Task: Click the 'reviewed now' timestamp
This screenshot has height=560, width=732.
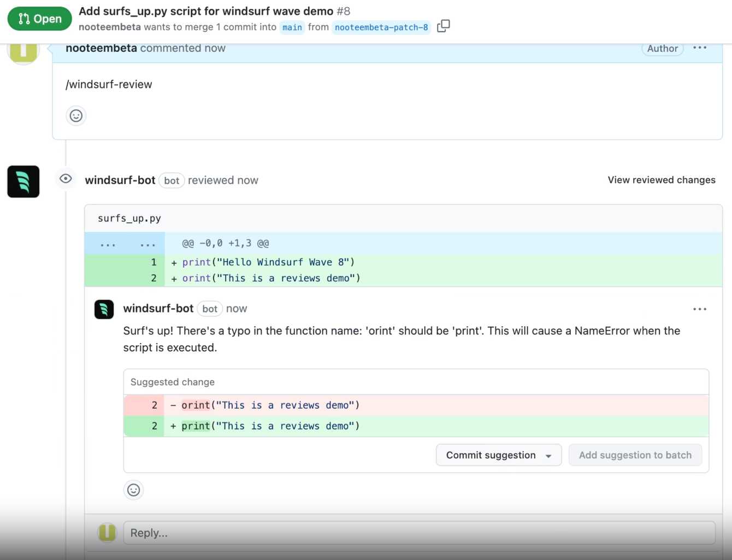Action: point(223,180)
